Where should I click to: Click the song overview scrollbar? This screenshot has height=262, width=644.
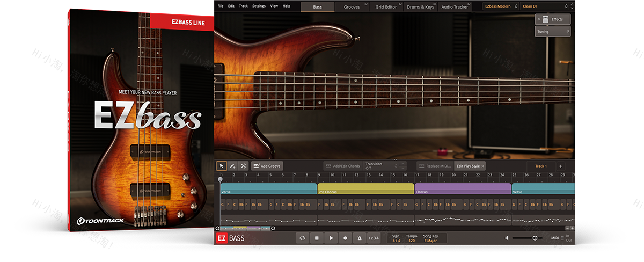pos(245,228)
